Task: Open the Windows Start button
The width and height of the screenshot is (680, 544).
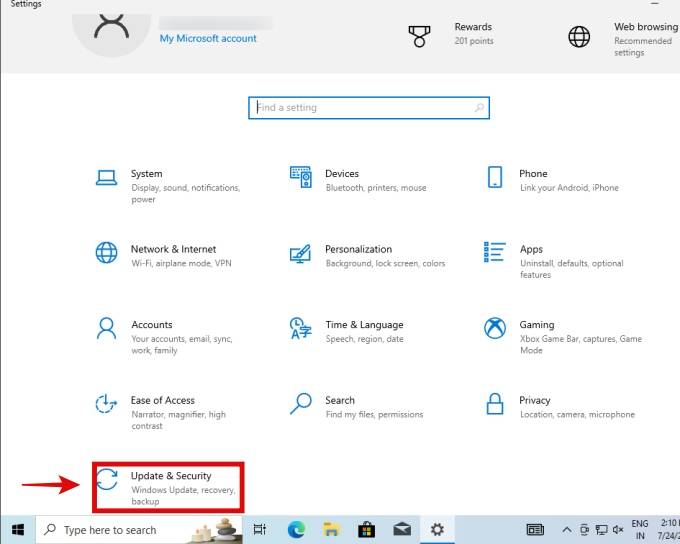Action: click(x=18, y=530)
